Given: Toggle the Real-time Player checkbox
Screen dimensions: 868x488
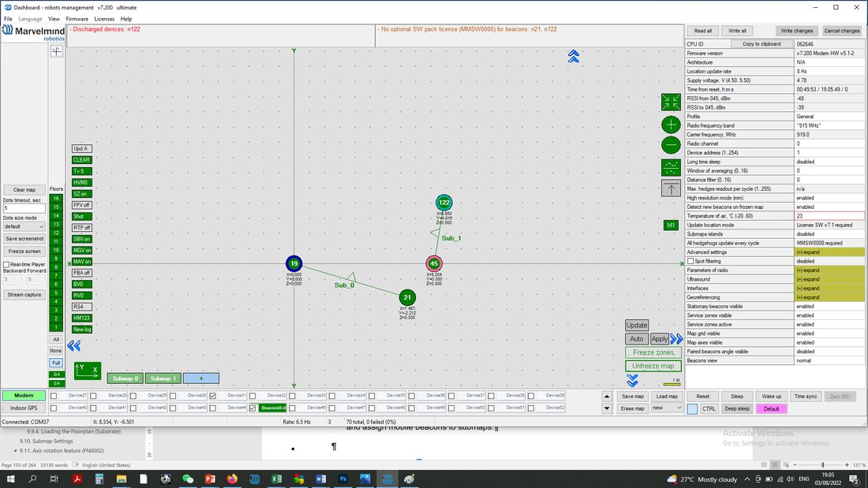Looking at the screenshot, I should click(x=6, y=264).
